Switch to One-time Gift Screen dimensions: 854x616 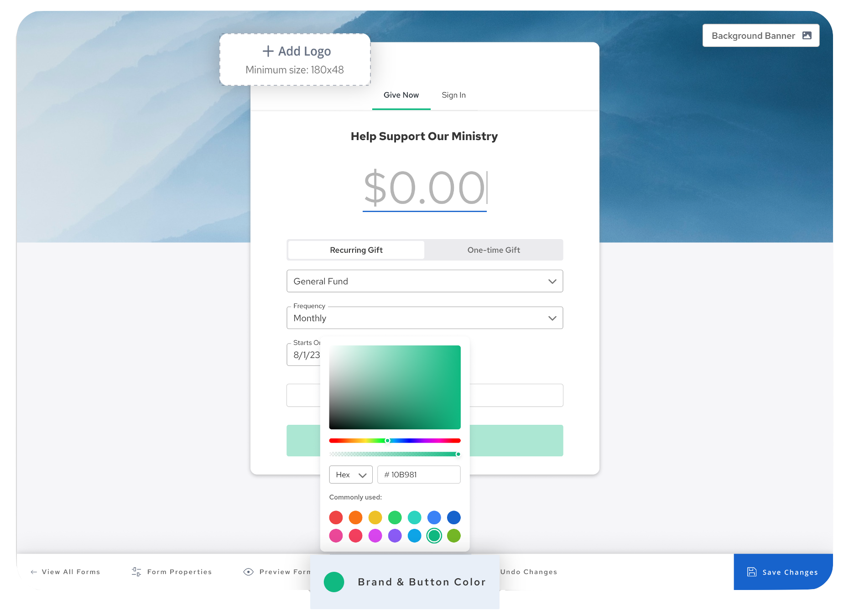click(x=494, y=250)
